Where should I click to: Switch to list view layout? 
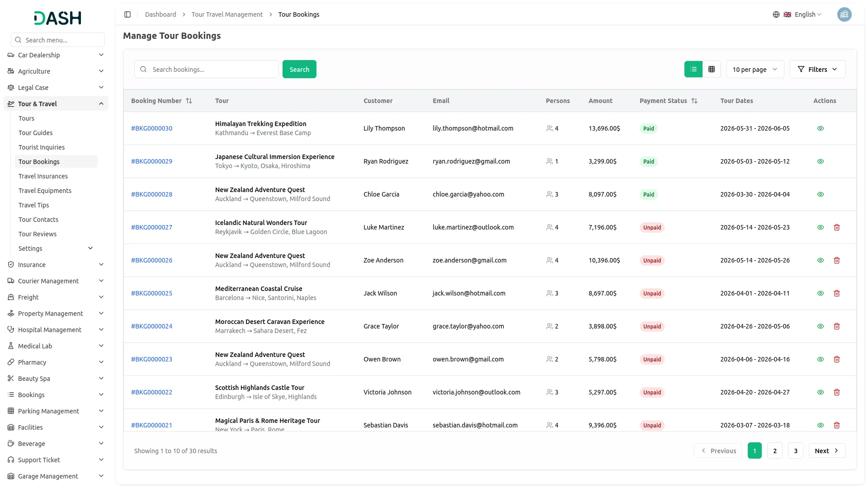(x=693, y=69)
